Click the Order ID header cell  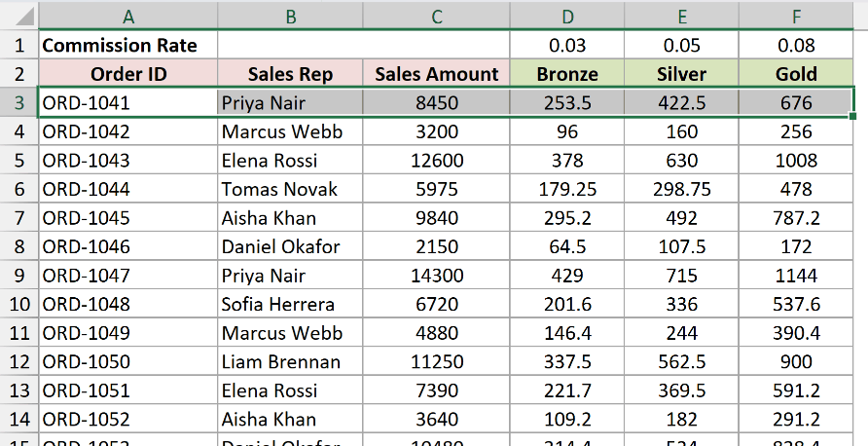pos(128,74)
